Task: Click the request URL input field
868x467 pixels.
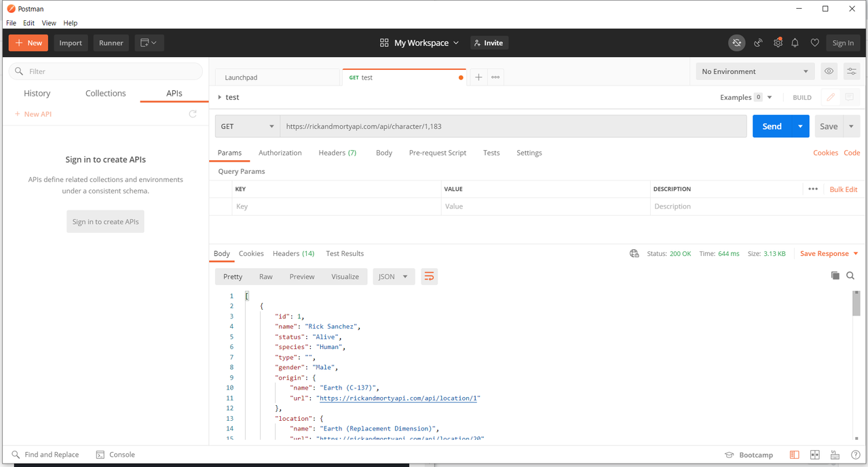Action: pyautogui.click(x=513, y=126)
